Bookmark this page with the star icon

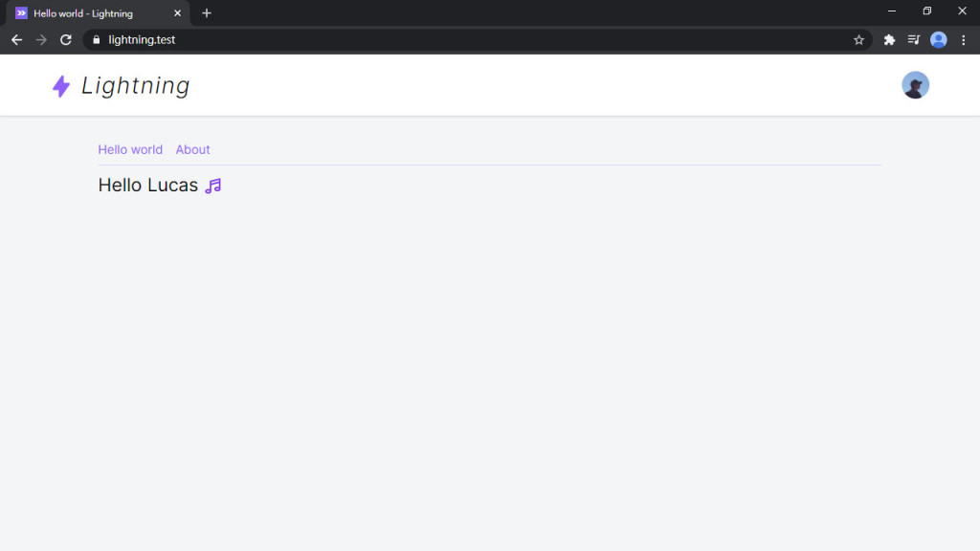point(858,40)
